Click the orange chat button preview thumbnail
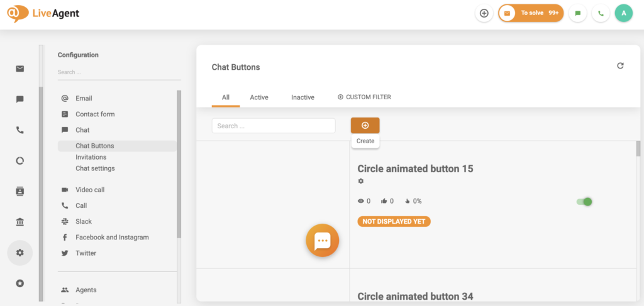This screenshot has height=306, width=644. coord(322,241)
